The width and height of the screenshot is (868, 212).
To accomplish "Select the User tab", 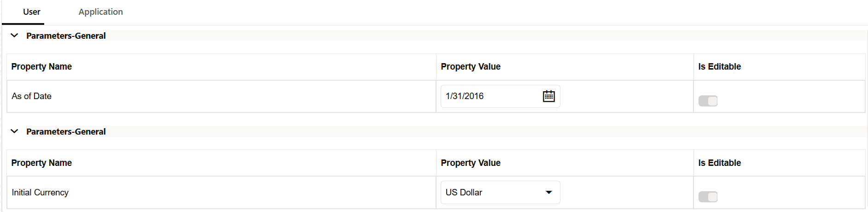I will 32,12.
